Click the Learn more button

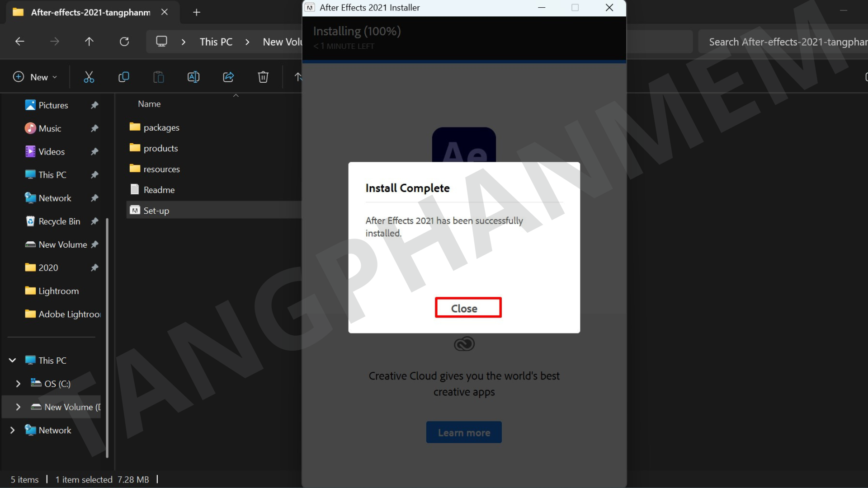[x=464, y=432]
